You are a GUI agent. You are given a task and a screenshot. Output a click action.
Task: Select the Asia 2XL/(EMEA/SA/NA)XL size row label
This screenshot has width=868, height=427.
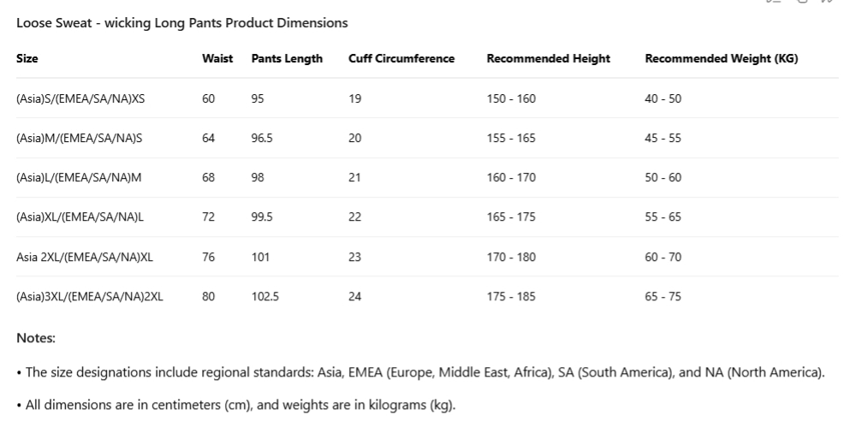(85, 257)
